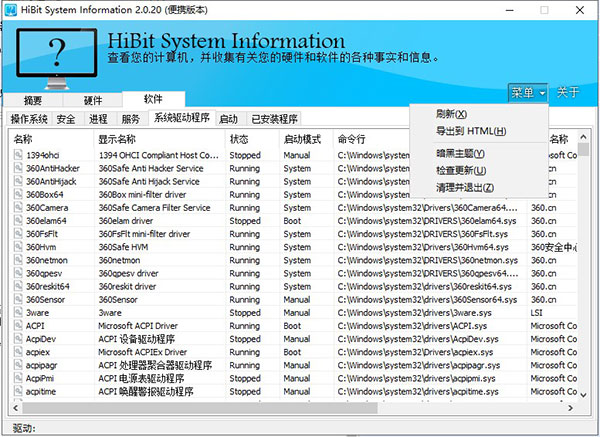Click the file icon beside acpitime
Screen dimensions: 600x437
click(18, 391)
